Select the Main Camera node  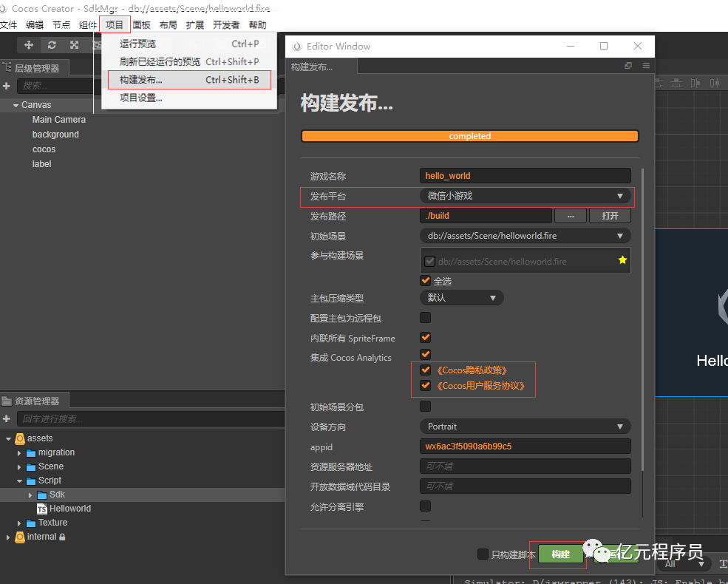59,120
